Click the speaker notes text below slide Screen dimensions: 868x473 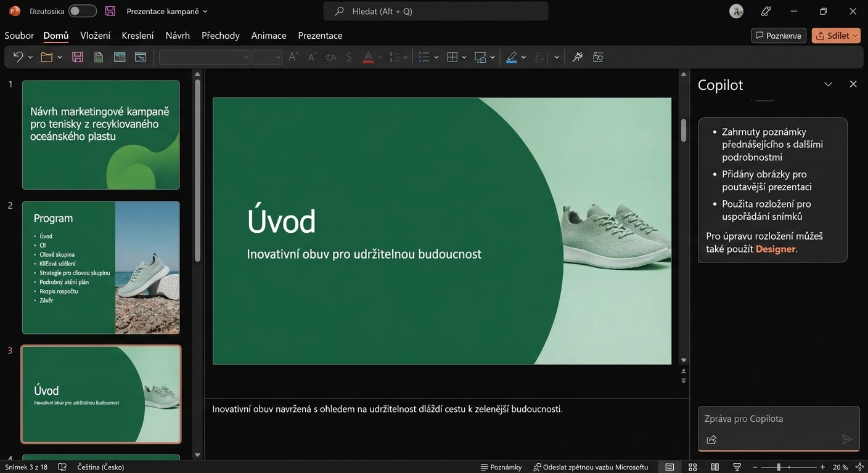(x=387, y=409)
